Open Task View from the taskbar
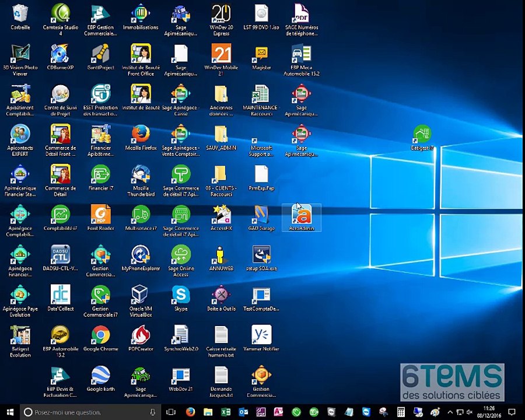The height and width of the screenshot is (420, 525). click(171, 412)
